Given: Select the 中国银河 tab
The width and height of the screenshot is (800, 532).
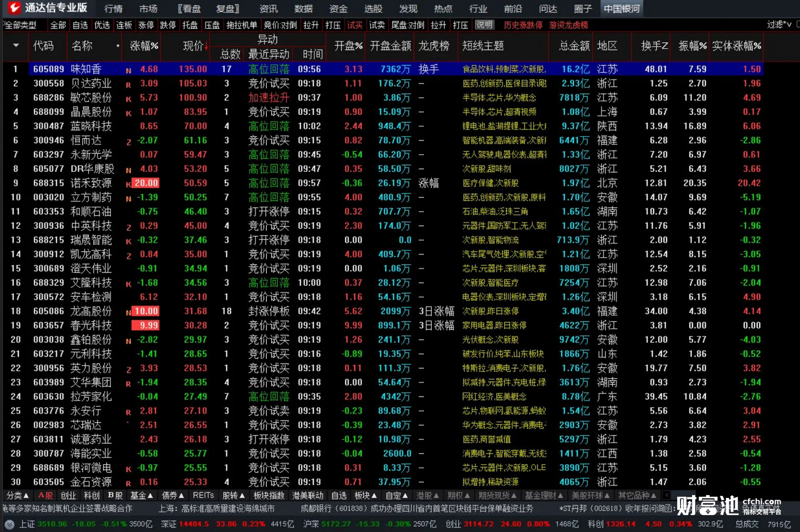Looking at the screenshot, I should (621, 9).
